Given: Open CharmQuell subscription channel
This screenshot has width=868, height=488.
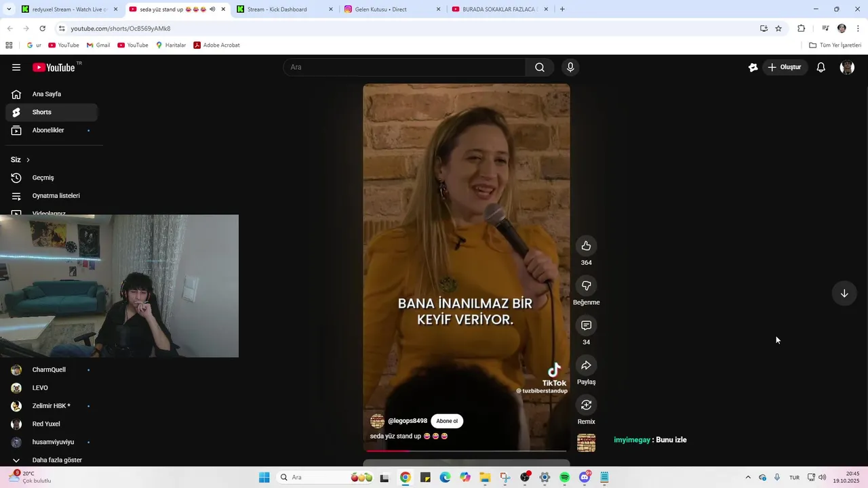Looking at the screenshot, I should [x=52, y=370].
